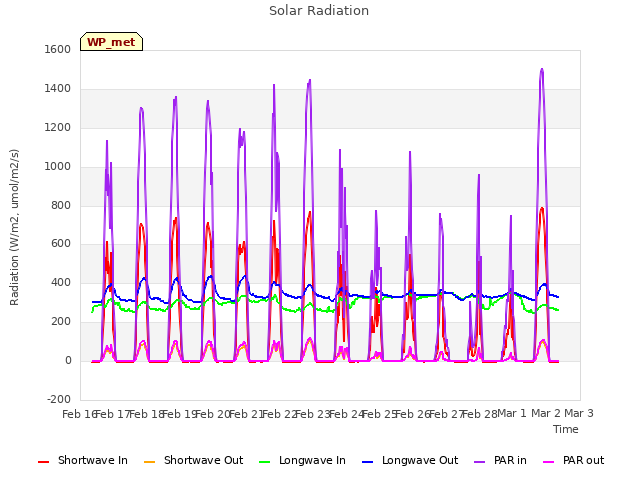Click the 1200 y-axis tick label
This screenshot has width=640, height=480.
[x=58, y=128]
